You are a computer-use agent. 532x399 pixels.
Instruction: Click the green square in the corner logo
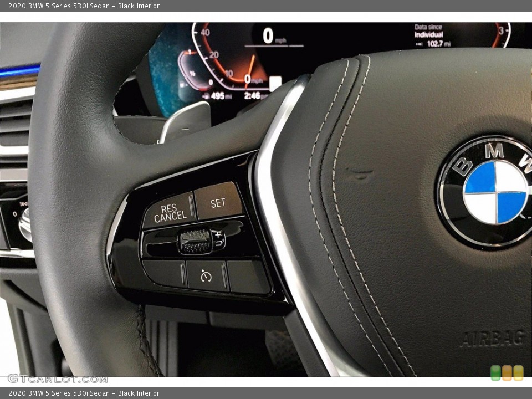[495, 372]
